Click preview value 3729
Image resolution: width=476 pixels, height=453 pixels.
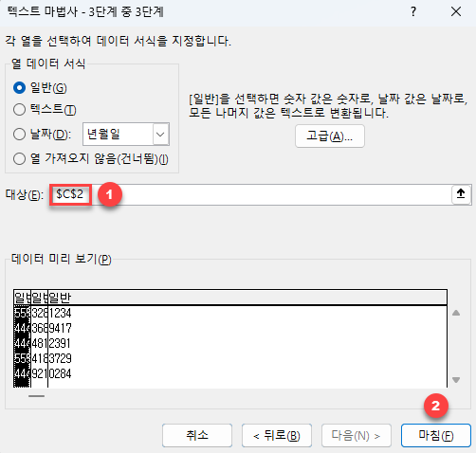pos(60,358)
